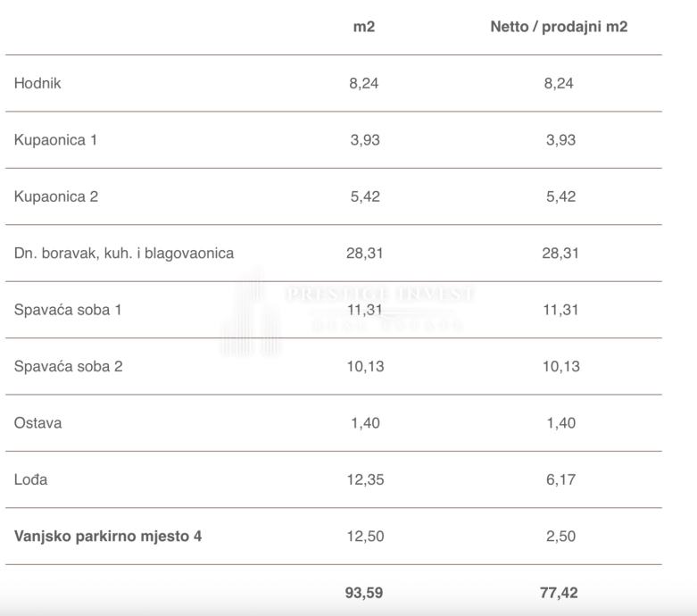Click the Lođa net value 6,17
697x616 pixels.
[x=560, y=479]
